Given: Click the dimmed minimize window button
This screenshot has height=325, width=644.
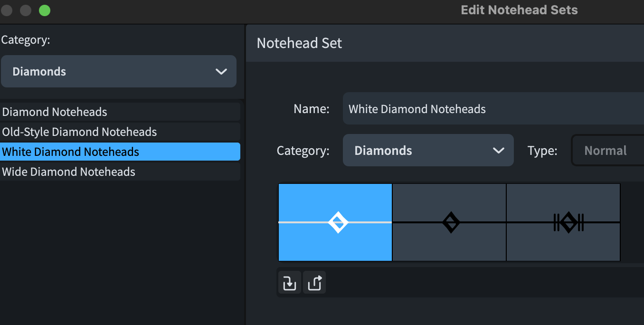Looking at the screenshot, I should (26, 10).
